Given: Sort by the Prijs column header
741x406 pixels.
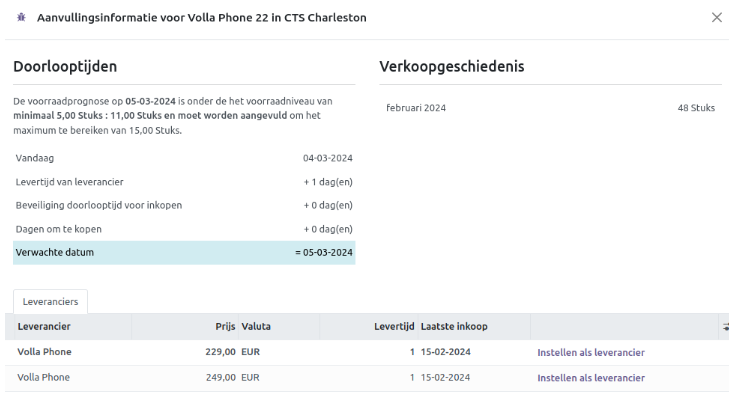Looking at the screenshot, I should coord(224,327).
